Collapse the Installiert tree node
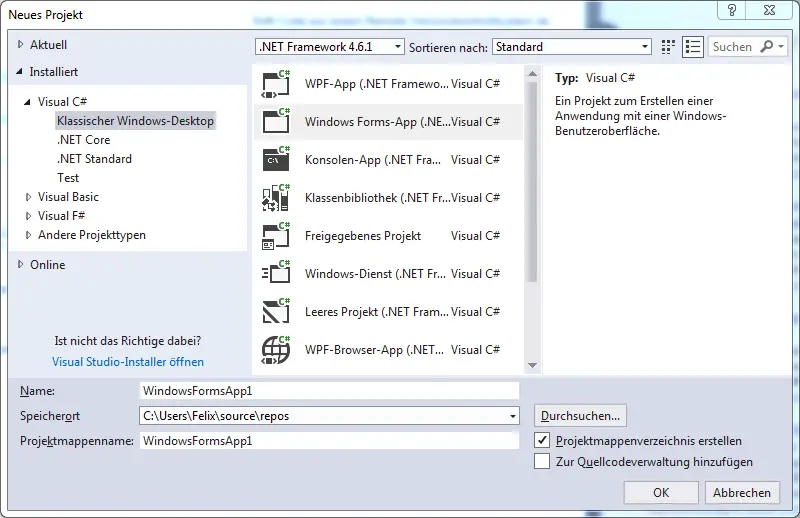 (x=19, y=72)
